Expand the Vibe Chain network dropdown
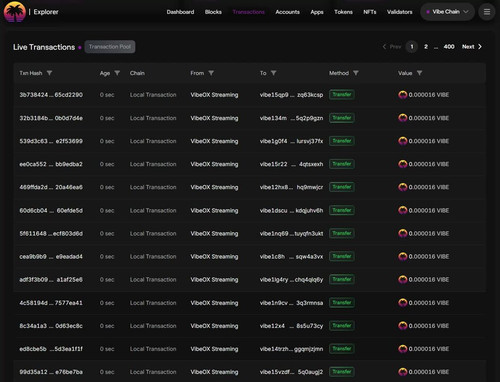The height and width of the screenshot is (382, 500). click(447, 12)
